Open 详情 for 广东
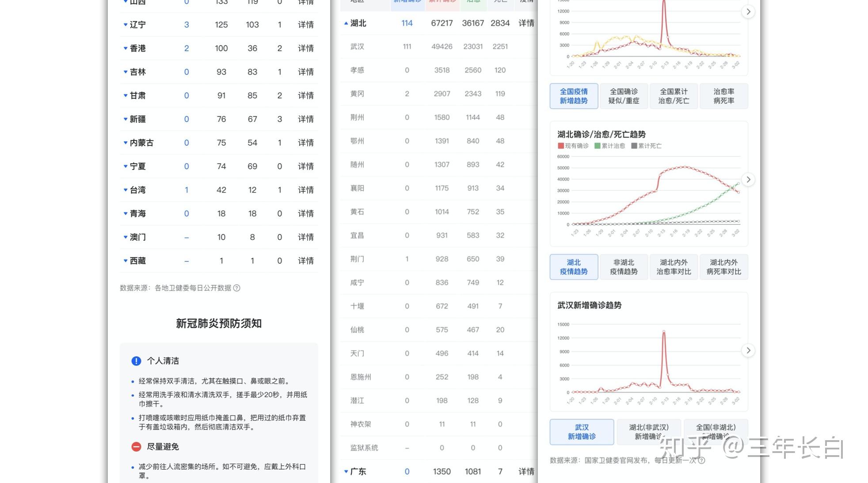 pyautogui.click(x=526, y=472)
